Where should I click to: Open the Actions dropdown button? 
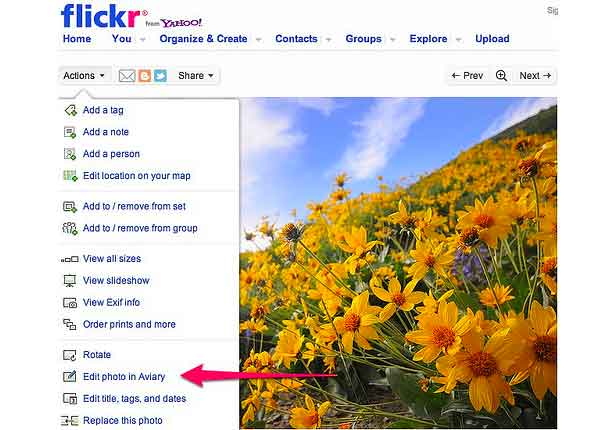coord(84,76)
